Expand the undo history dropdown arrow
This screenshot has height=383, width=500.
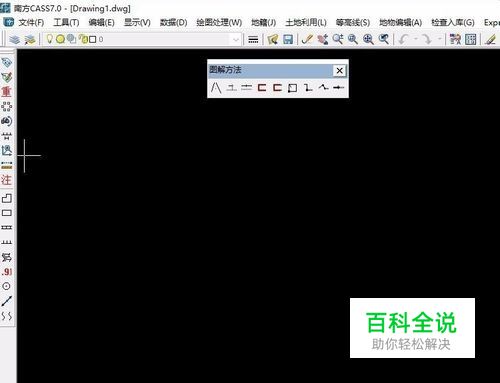[x=416, y=39]
